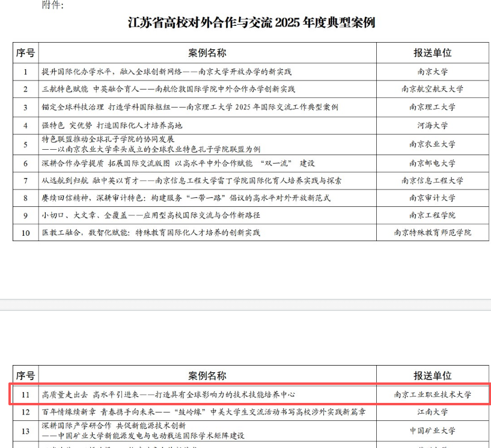The image size is (491, 448).
Task: Select the 南京邮电大学 cell
Action: pos(432,163)
